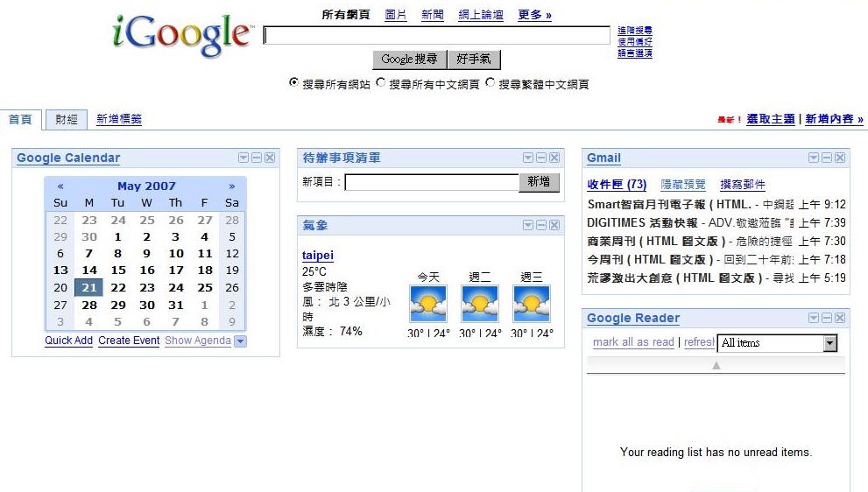
Task: Go to next month in calendar
Action: (232, 186)
